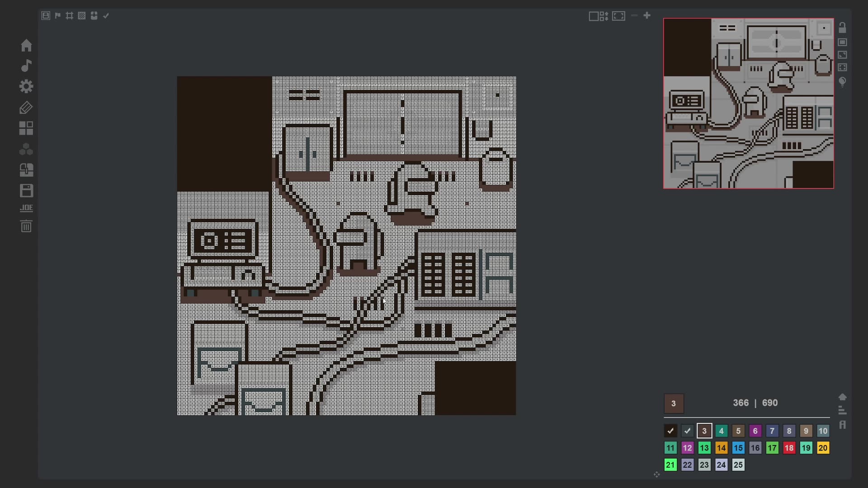Click the flag icon in top toolbar

57,16
